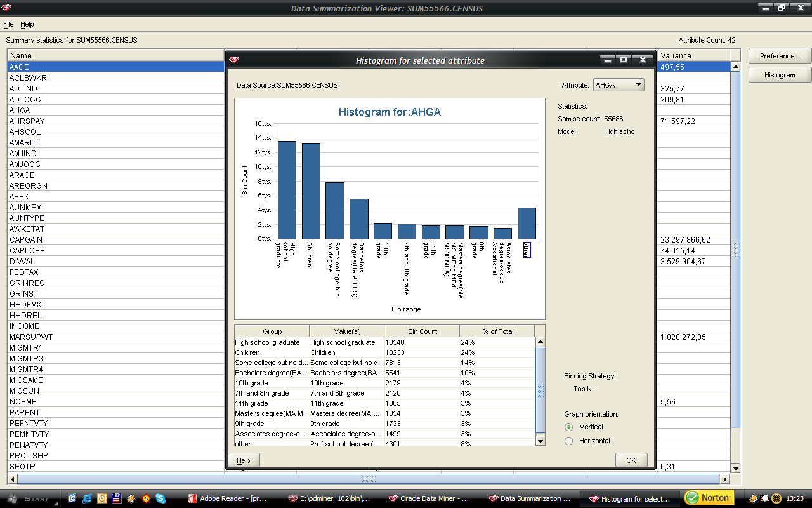
Task: Select the CAPGAIN attribute row
Action: click(x=116, y=239)
